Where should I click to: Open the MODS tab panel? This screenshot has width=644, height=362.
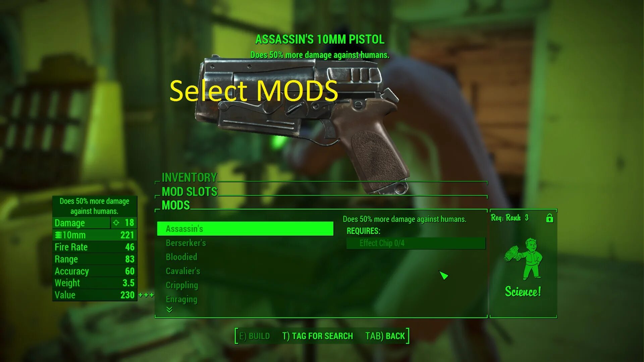[176, 205]
